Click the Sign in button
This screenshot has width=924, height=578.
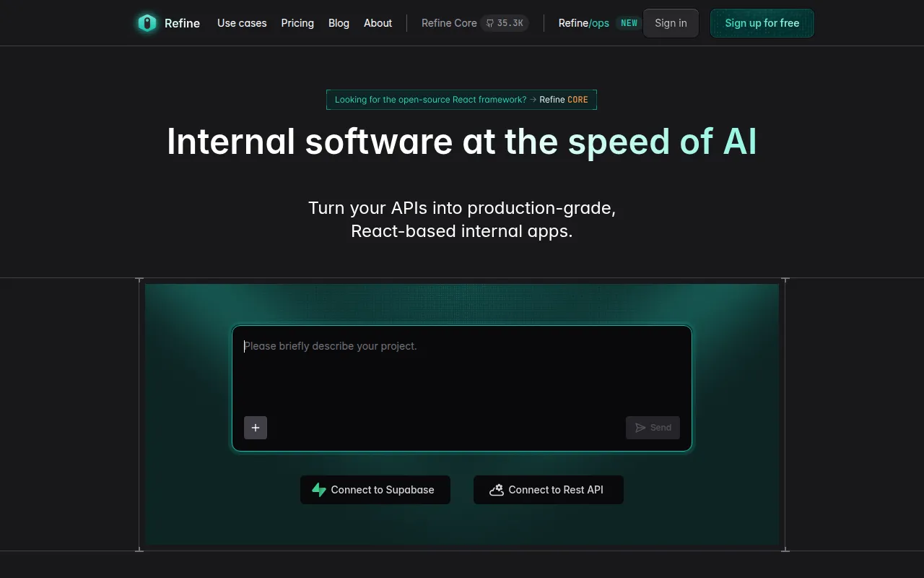click(x=671, y=23)
